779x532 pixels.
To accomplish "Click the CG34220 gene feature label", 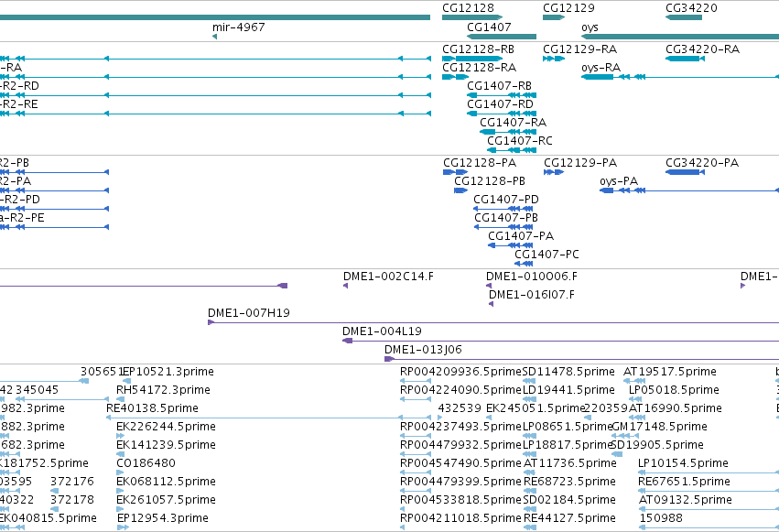I will [691, 8].
